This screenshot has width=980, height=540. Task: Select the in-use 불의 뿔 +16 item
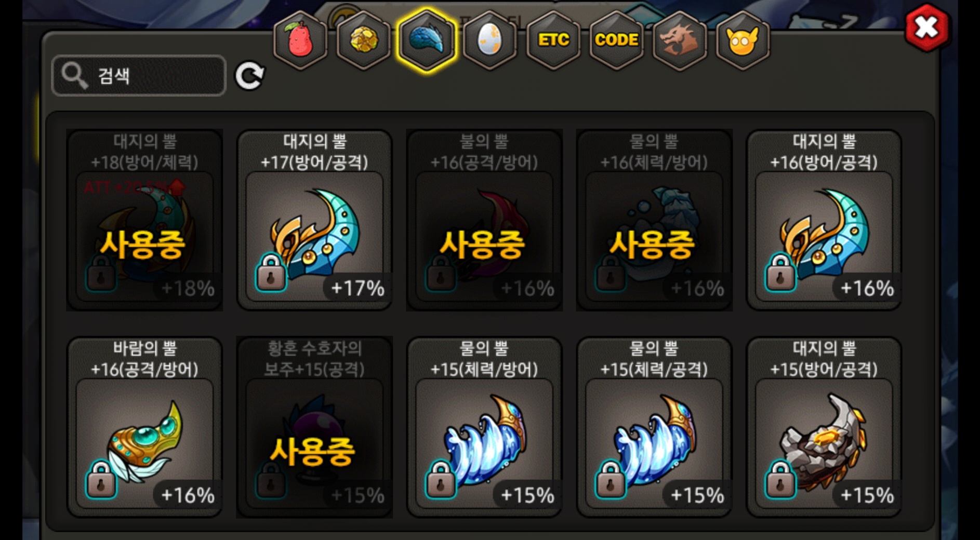484,220
